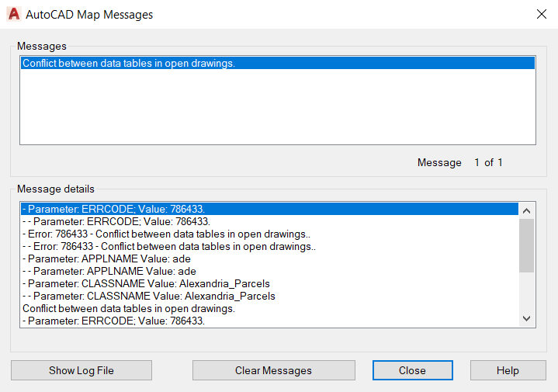Viewport: 558px width, 392px height.
Task: Close the dialog with the title bar X
Action: coord(541,14)
